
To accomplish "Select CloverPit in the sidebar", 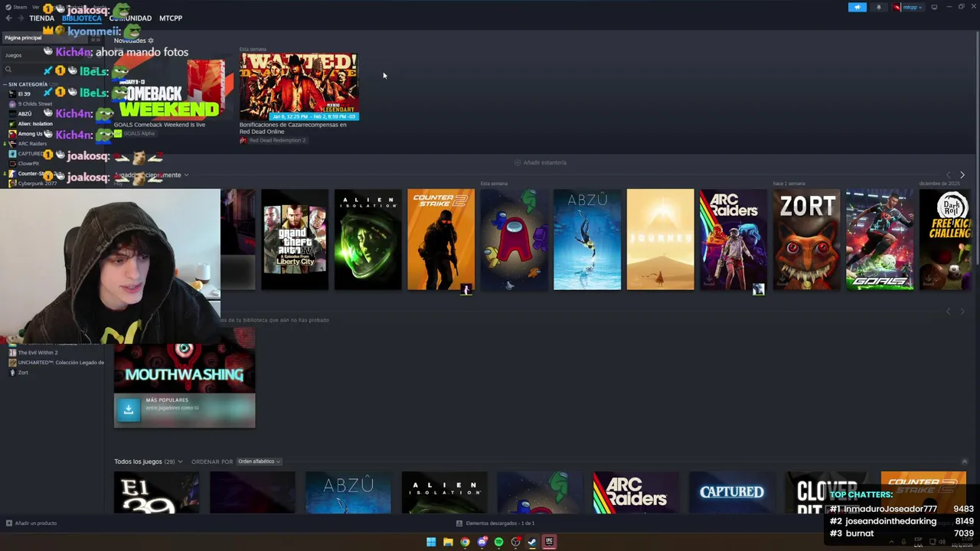I will (x=24, y=164).
